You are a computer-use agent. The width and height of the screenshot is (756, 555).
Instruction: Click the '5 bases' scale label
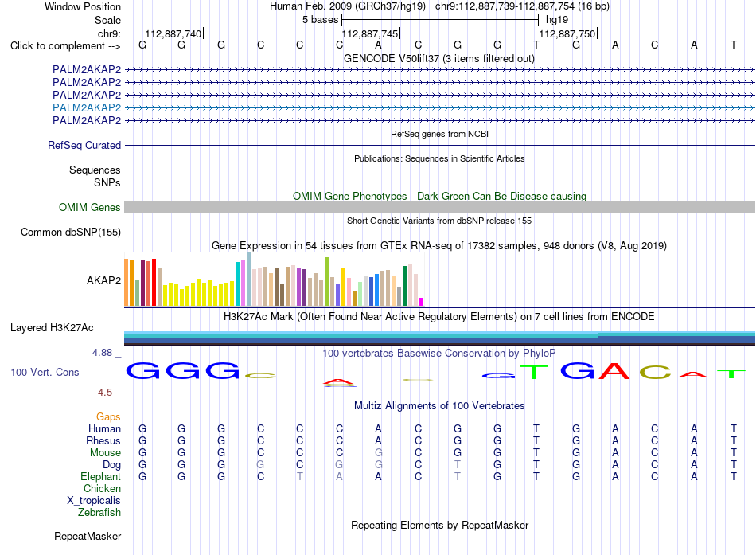(x=320, y=20)
